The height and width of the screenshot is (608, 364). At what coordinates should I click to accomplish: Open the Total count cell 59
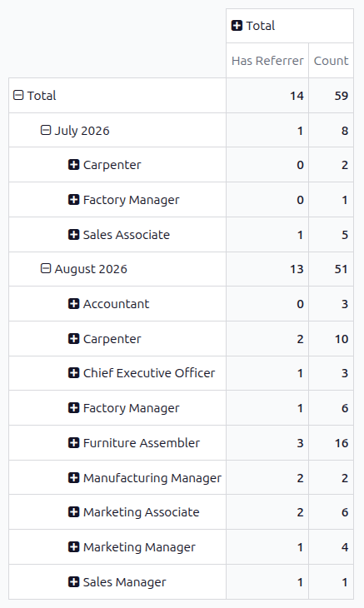coord(331,96)
